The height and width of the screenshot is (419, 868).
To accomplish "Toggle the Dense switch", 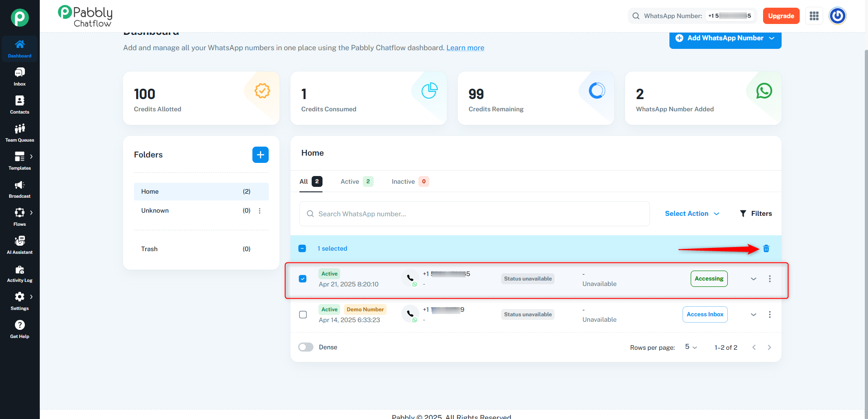I will tap(306, 347).
